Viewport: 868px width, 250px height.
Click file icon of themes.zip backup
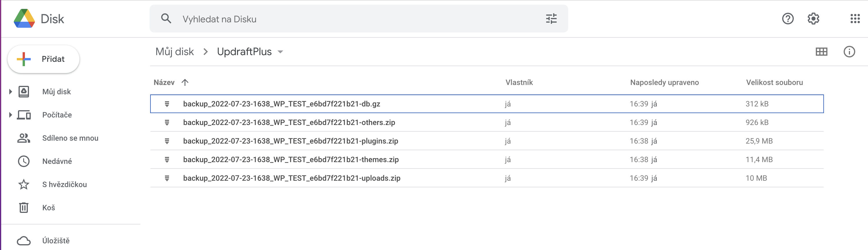(x=167, y=159)
